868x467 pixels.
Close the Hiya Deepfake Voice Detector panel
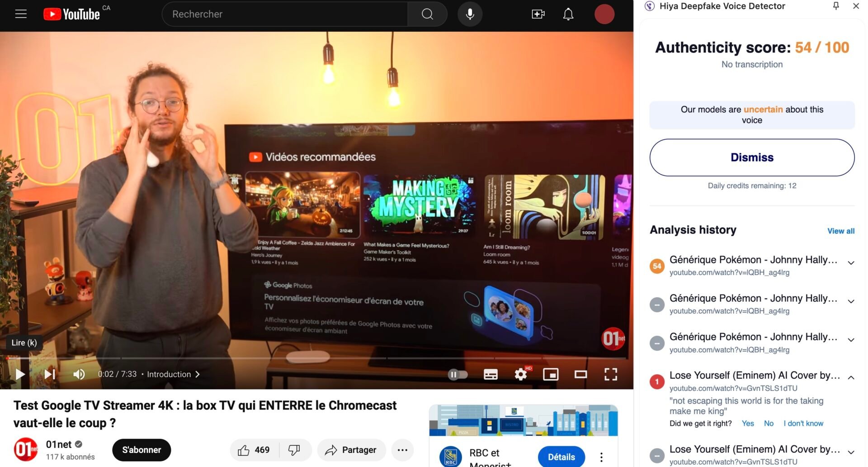tap(856, 6)
